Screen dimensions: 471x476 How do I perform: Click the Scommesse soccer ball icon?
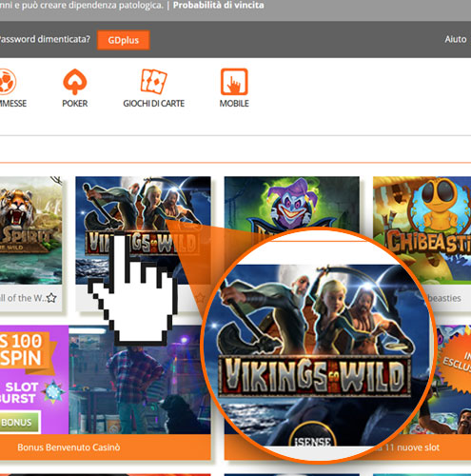pos(7,82)
